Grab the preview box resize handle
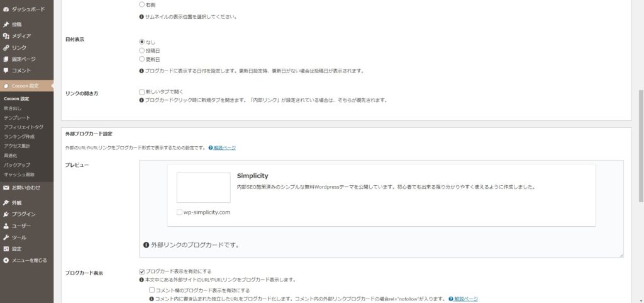The image size is (644, 303). [x=621, y=255]
